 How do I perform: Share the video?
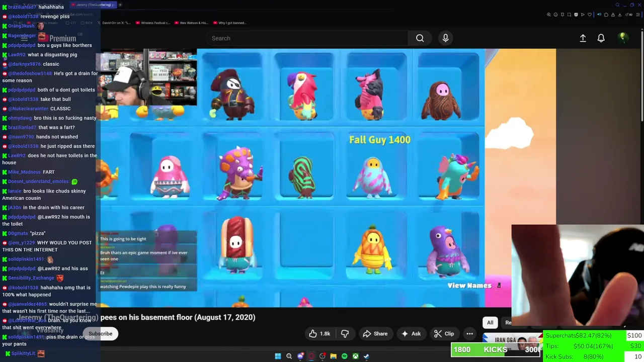click(375, 333)
